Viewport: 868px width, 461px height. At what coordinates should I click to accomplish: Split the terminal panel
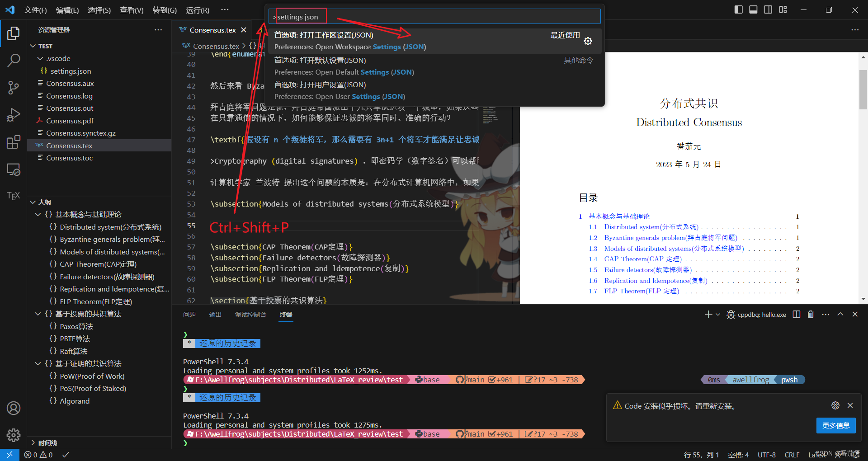coord(797,314)
